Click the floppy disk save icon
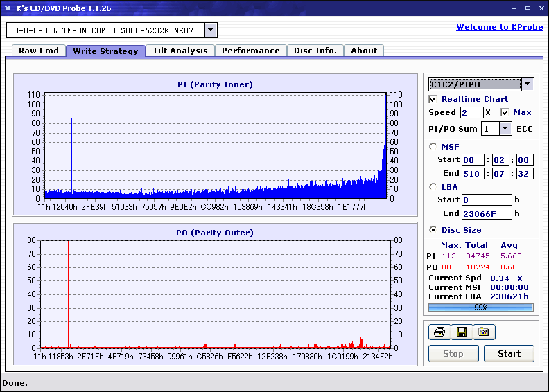This screenshot has height=392, width=549. coord(461,332)
